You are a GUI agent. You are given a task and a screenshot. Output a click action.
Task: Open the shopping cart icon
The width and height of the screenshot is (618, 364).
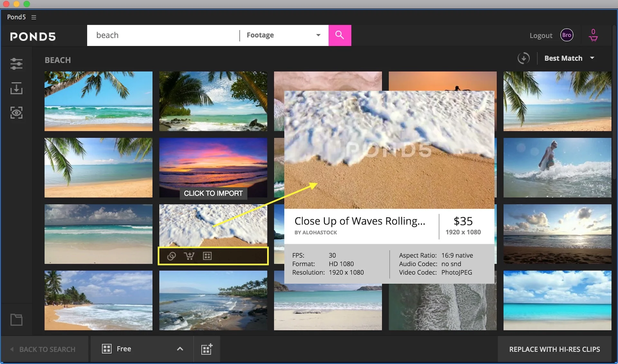[x=593, y=39]
